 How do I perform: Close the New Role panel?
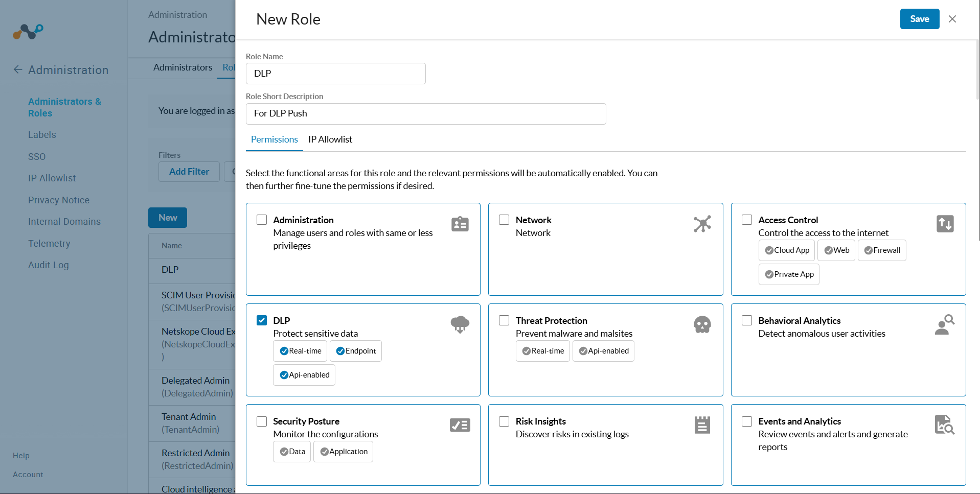[x=952, y=19]
